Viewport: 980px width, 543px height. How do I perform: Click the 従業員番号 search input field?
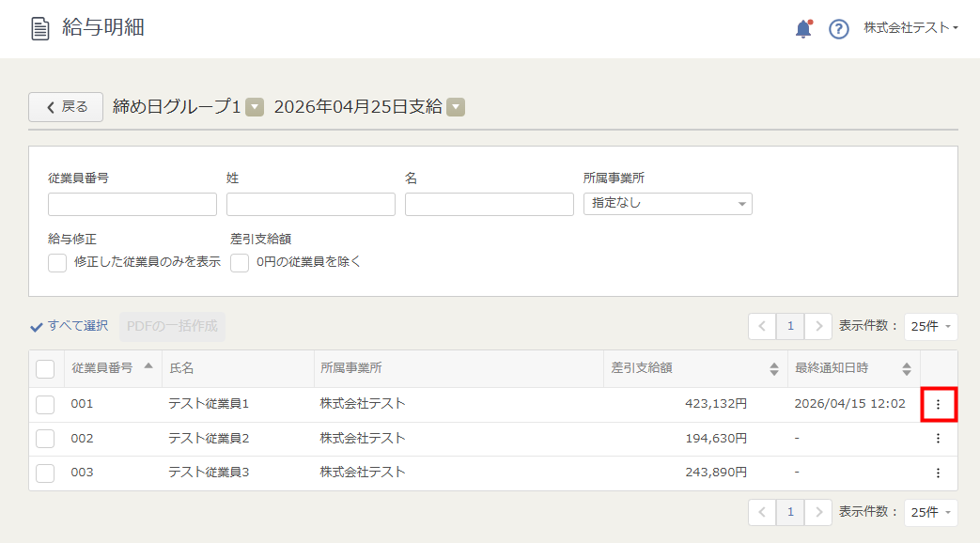pyautogui.click(x=132, y=205)
